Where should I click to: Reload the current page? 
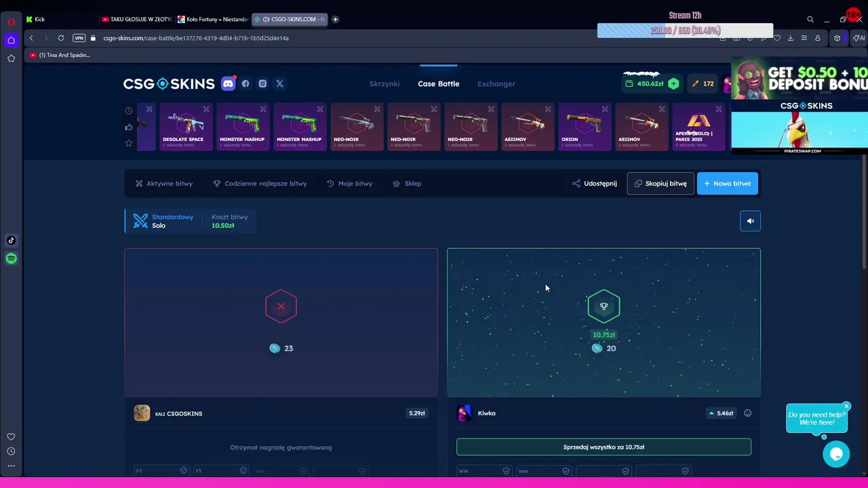click(x=61, y=38)
